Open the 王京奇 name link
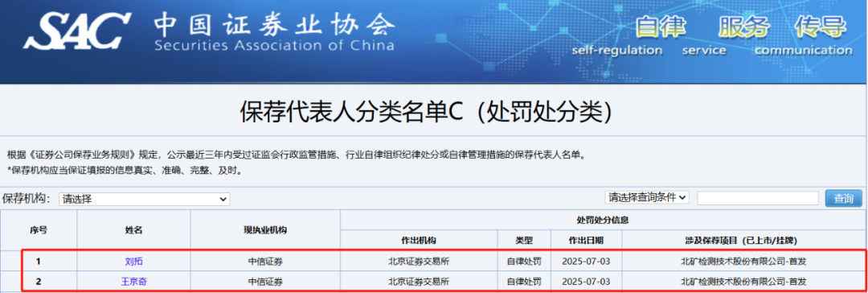Image resolution: width=868 pixels, height=293 pixels. tap(134, 282)
